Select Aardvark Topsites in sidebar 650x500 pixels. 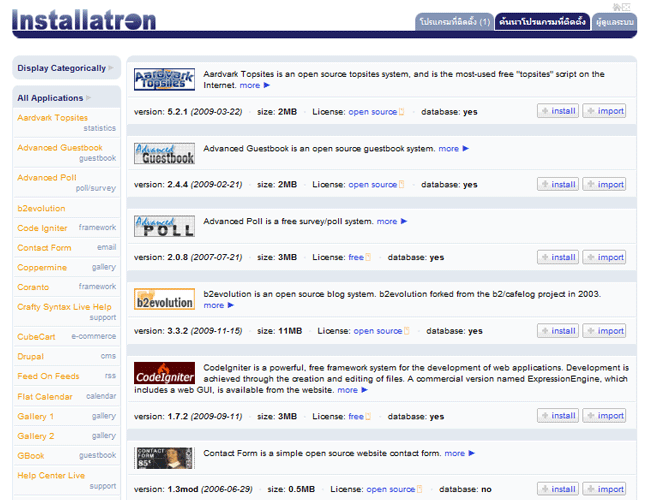click(53, 118)
